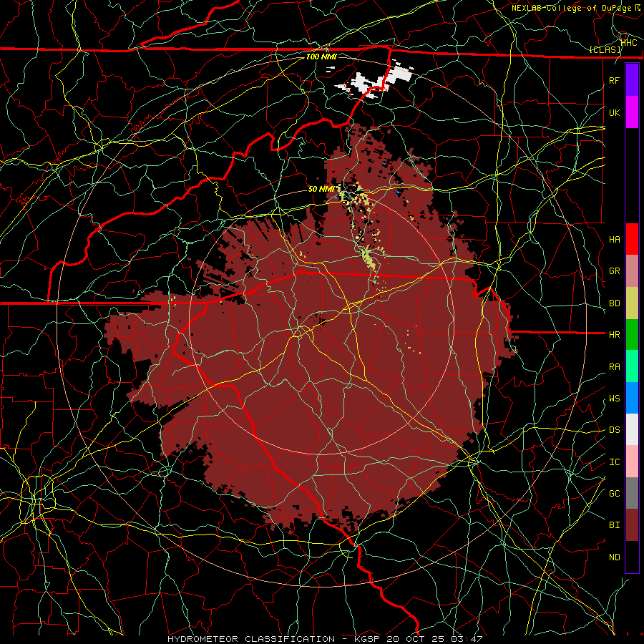Pick the light green RA legend swatch
Screen dimensions: 644x644
tap(632, 366)
